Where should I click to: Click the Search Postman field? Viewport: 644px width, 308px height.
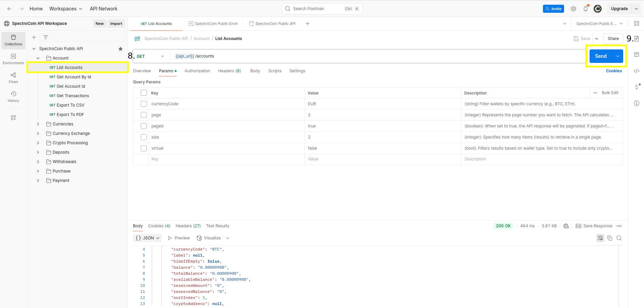[322, 9]
